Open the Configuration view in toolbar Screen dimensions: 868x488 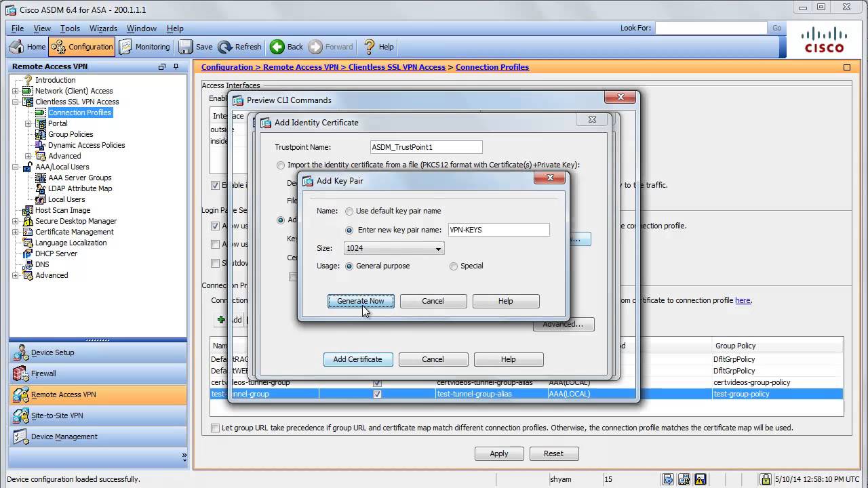(82, 47)
